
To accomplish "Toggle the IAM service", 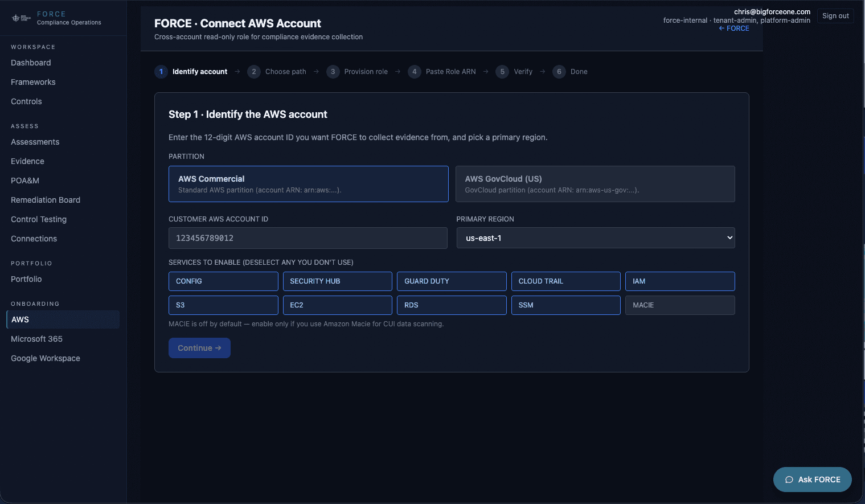I will coord(680,281).
